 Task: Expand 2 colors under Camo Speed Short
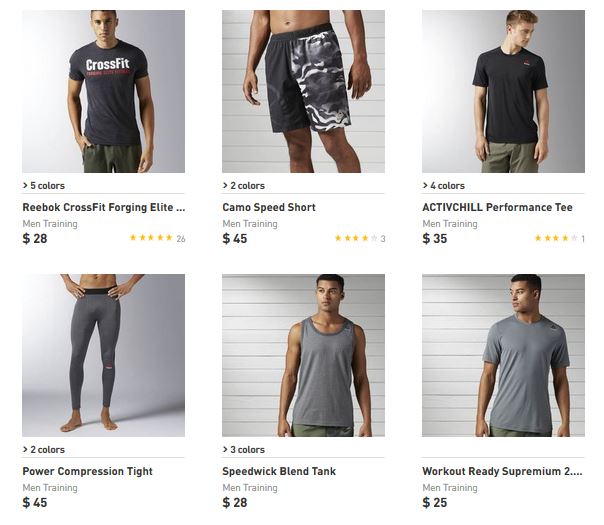[244, 185]
